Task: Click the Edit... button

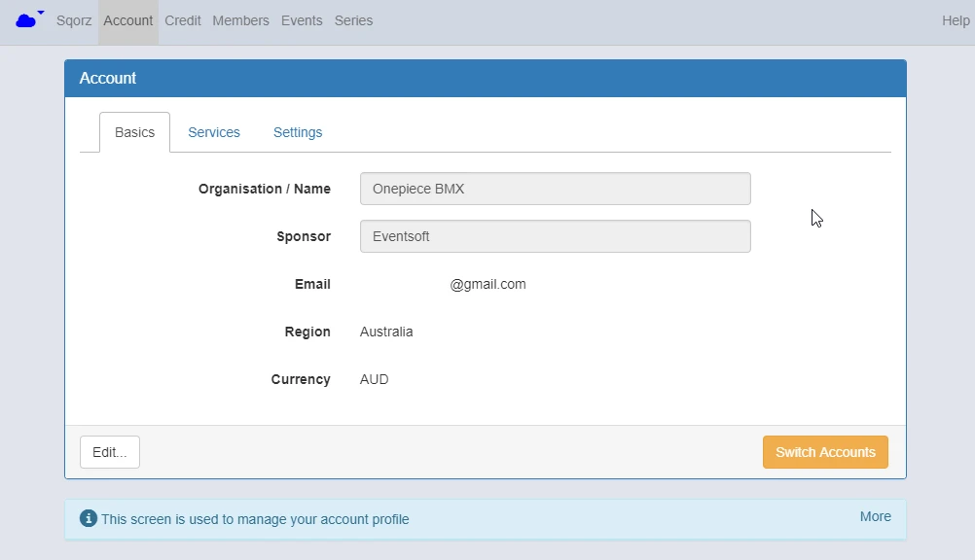Action: 109,452
